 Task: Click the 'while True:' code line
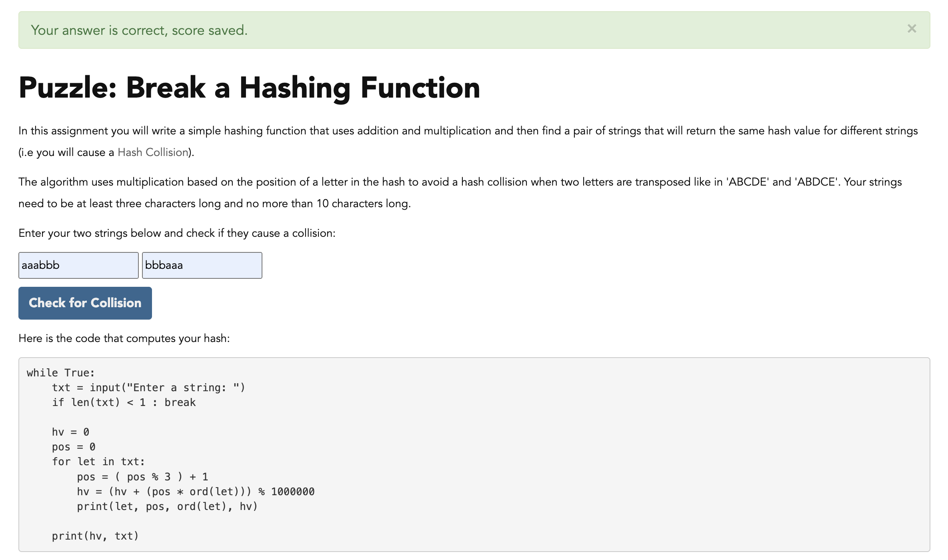(61, 373)
